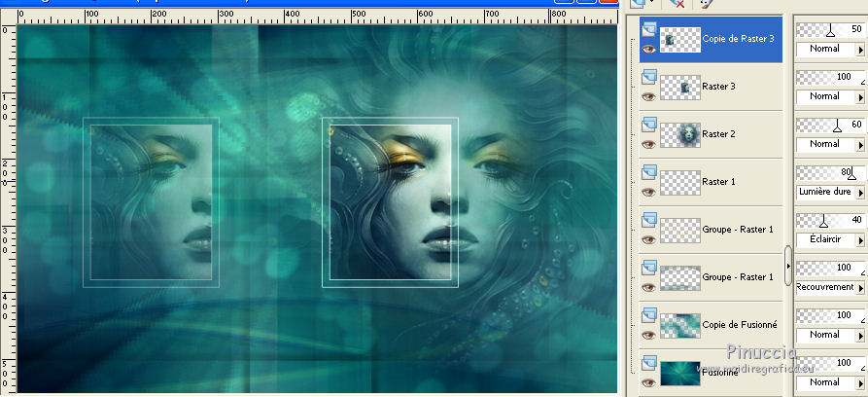Viewport: 868px width, 397px height.
Task: Click the opacity slider showing 40 for Groupe - Raster 1
Action: pyautogui.click(x=831, y=221)
